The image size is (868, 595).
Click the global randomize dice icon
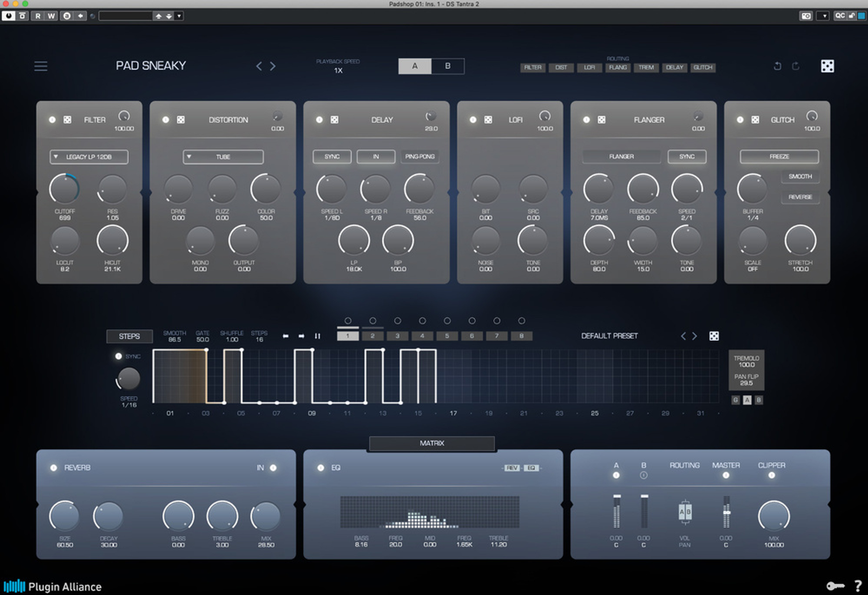click(x=827, y=66)
